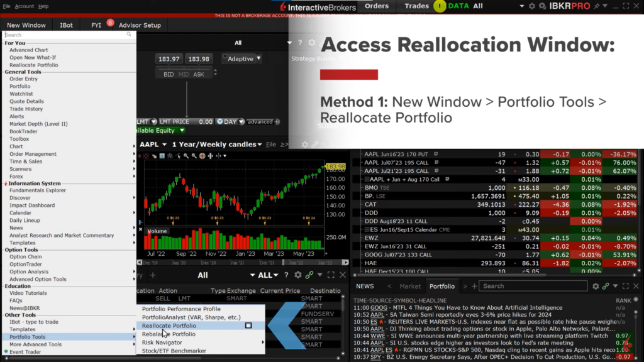Click the green link icon in News panel
Viewport: 644px width, 362px height.
pyautogui.click(x=608, y=286)
